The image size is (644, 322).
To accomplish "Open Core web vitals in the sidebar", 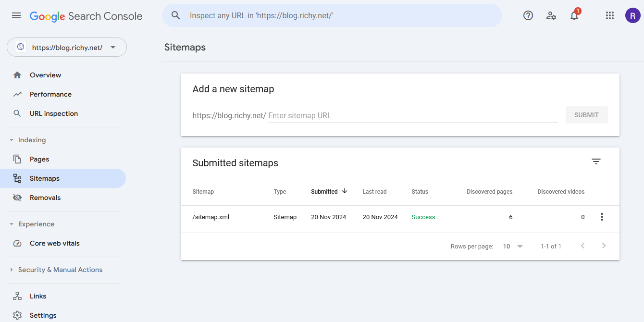I will click(63, 243).
